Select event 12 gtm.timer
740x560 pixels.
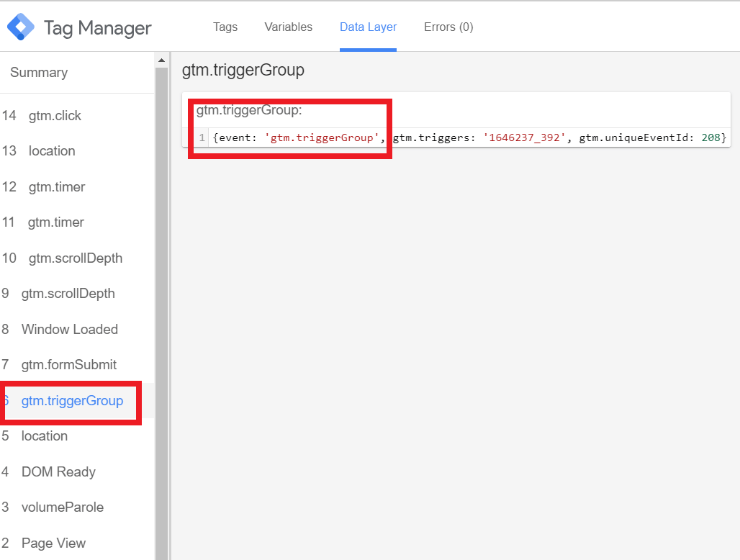[x=77, y=187]
